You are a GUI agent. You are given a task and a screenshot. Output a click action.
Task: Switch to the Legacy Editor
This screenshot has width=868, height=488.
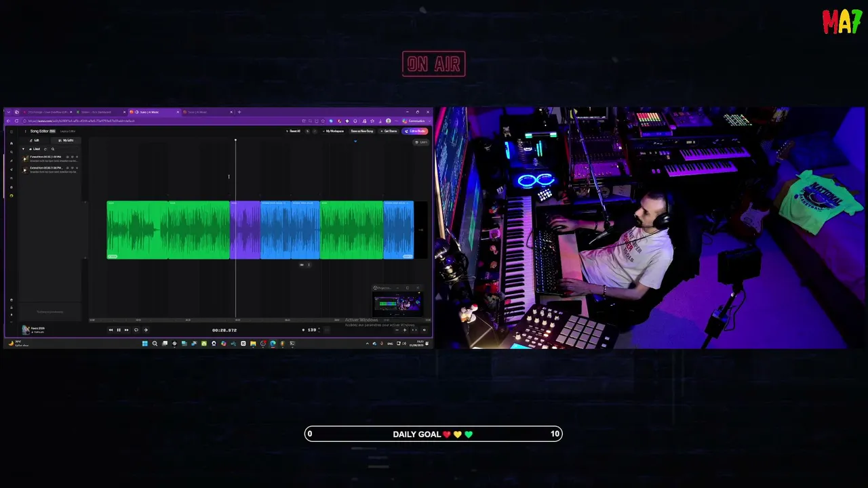pos(68,131)
